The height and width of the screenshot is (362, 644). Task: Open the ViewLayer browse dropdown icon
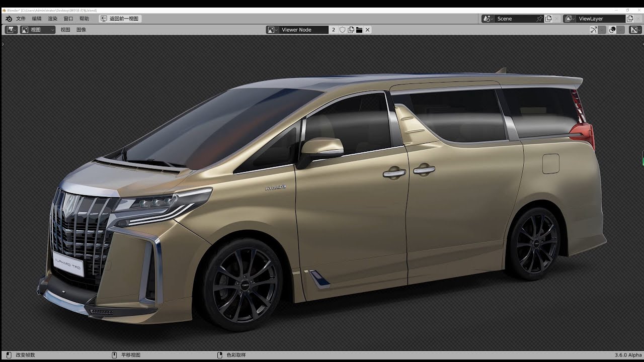[x=570, y=19]
